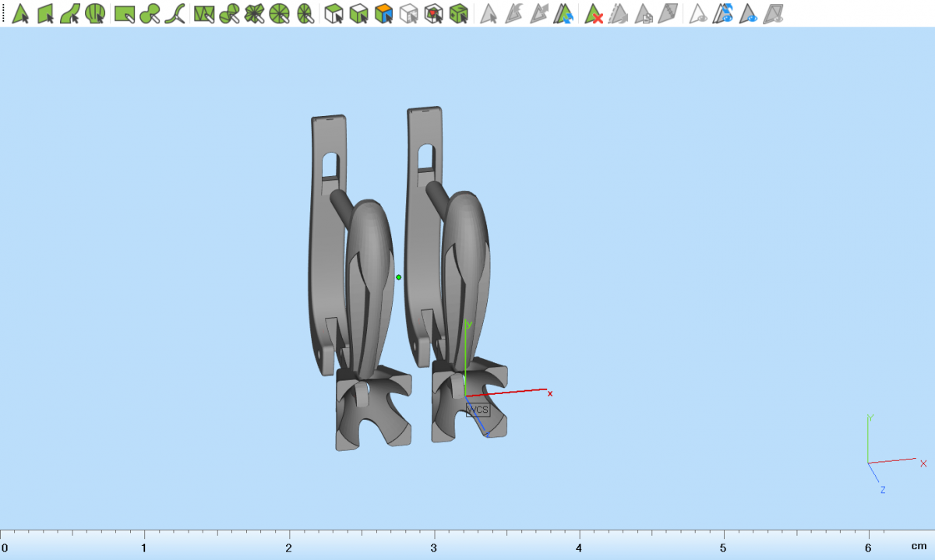Click the orange and blue cube icon
Screen dimensions: 935x560
click(x=383, y=13)
